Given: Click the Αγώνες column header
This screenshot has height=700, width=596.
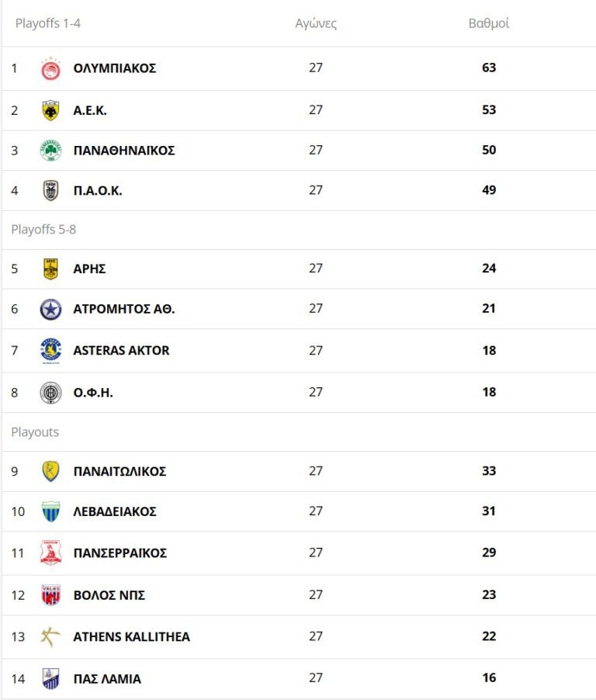Looking at the screenshot, I should tap(316, 23).
